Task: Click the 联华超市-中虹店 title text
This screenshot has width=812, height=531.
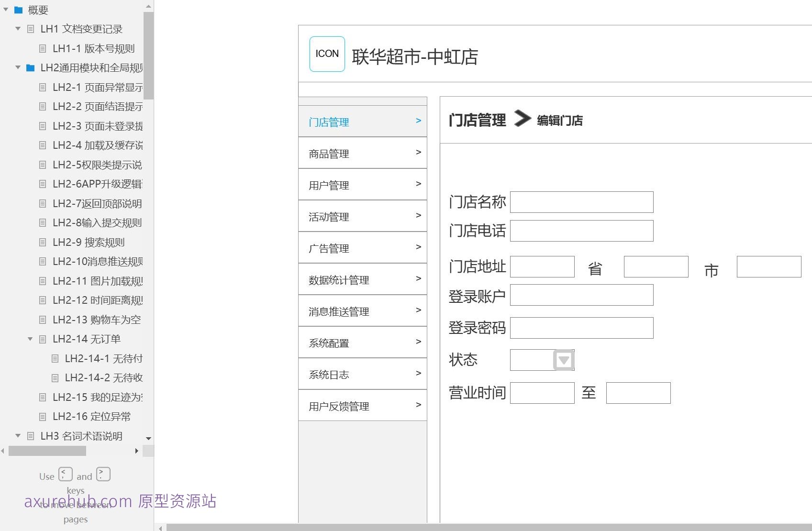Action: [415, 57]
